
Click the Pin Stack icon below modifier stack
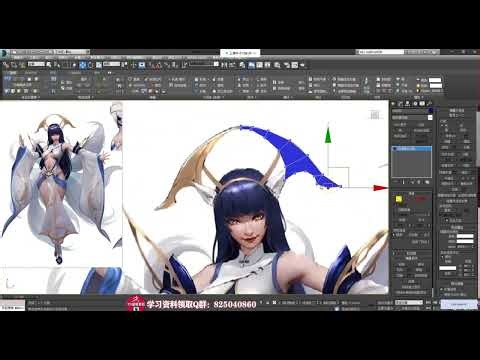pyautogui.click(x=395, y=182)
